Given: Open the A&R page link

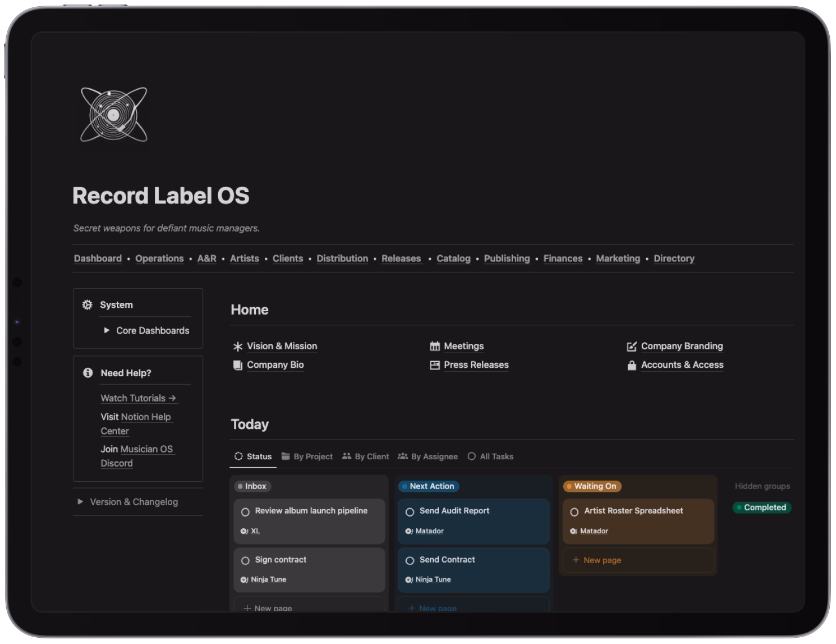Looking at the screenshot, I should click(207, 258).
